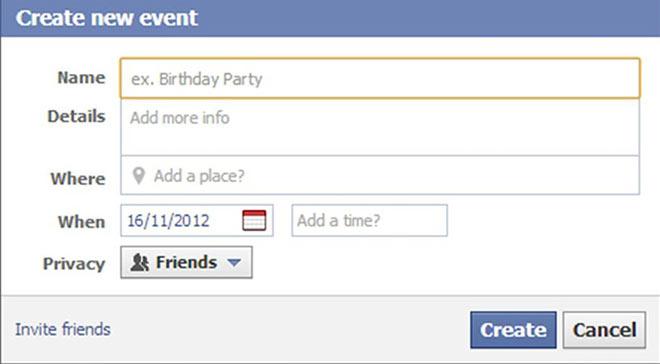This screenshot has width=660, height=364.
Task: Click the Privacy field label
Action: click(x=74, y=264)
